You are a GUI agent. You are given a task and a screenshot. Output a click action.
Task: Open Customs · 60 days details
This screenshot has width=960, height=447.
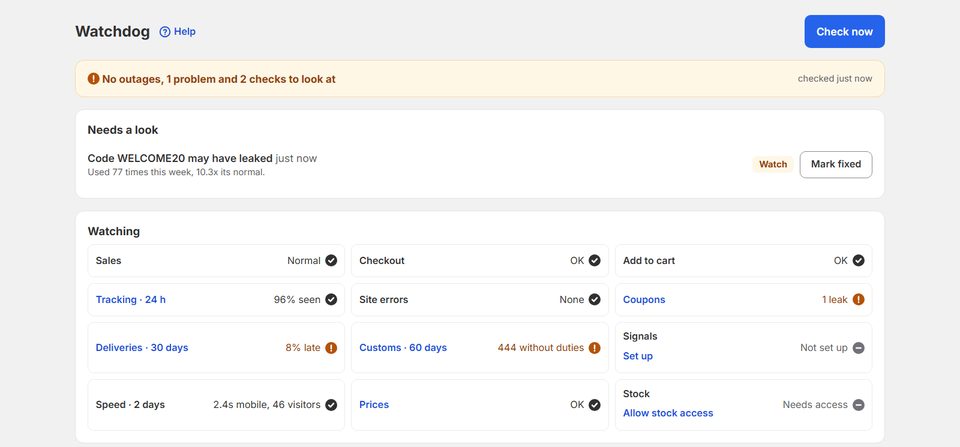[403, 347]
